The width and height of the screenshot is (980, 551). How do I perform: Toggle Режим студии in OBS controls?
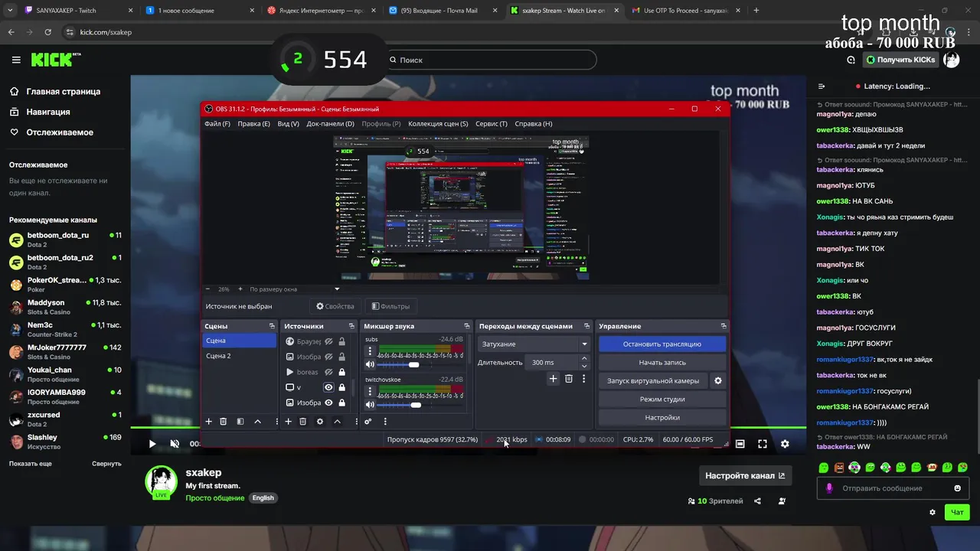click(x=662, y=399)
